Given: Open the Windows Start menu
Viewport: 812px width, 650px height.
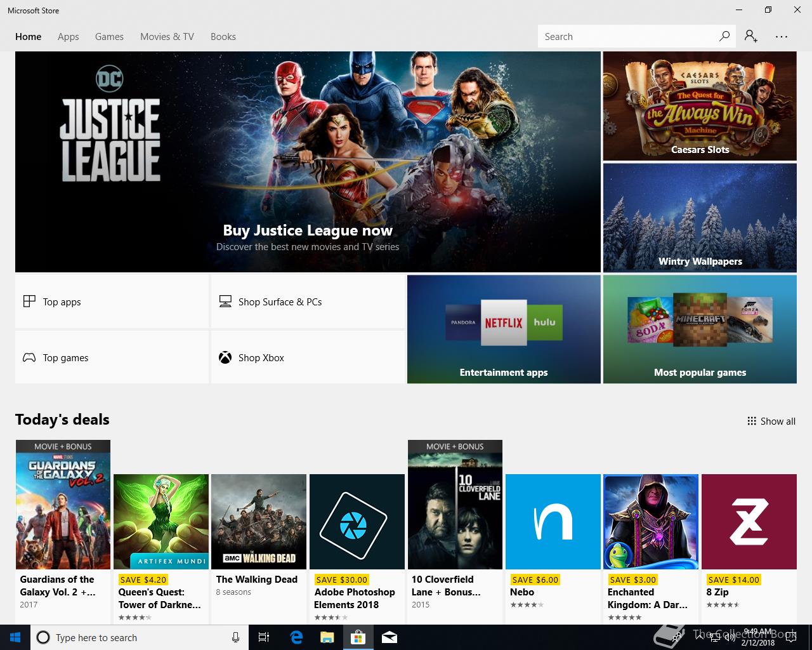Looking at the screenshot, I should click(x=15, y=637).
